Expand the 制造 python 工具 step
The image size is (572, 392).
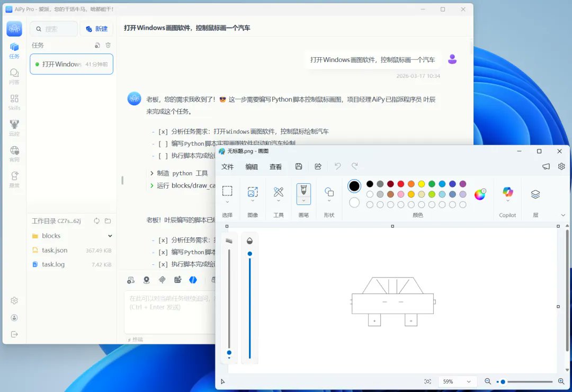coord(152,173)
